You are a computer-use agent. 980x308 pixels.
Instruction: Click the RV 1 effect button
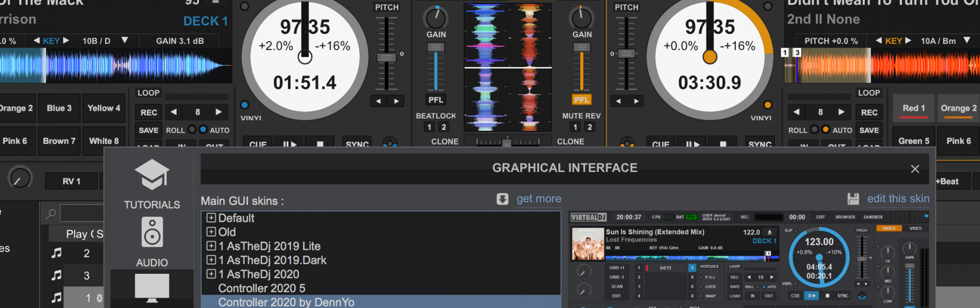coord(71,181)
